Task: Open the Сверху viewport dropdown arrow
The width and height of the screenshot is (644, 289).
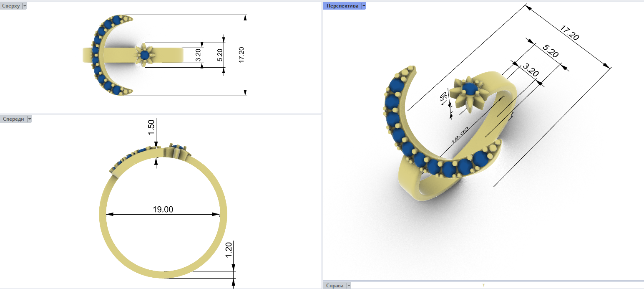Action: click(x=24, y=6)
